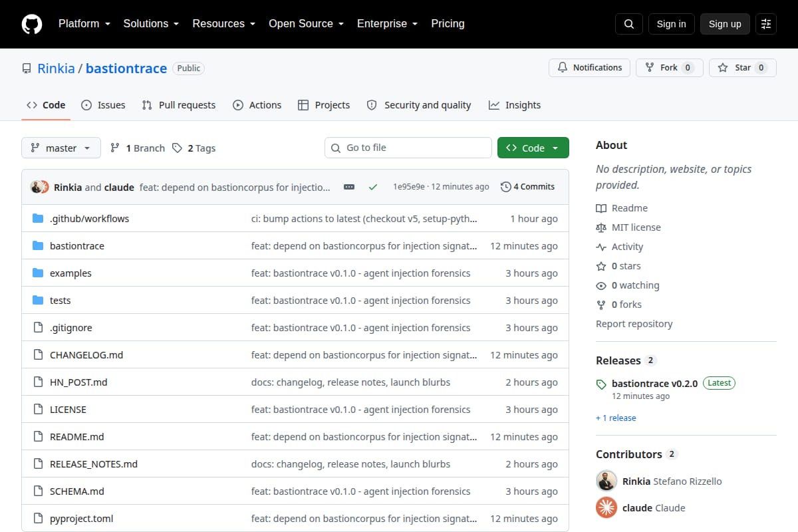Click the + 1 release link
This screenshot has height=532, width=798.
[x=616, y=418]
